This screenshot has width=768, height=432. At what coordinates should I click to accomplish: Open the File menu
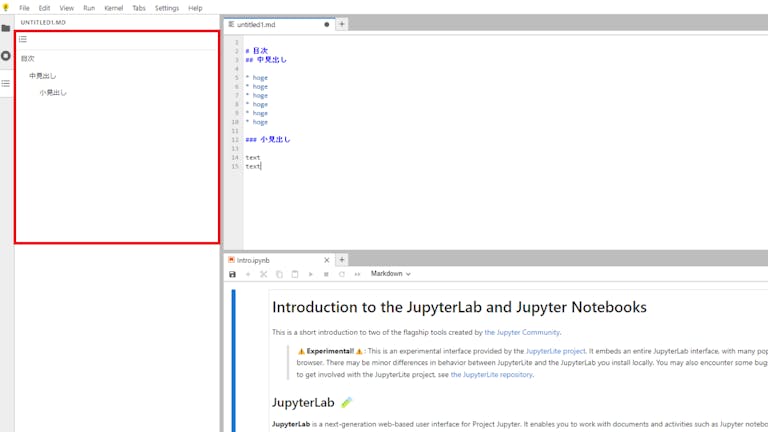[24, 8]
